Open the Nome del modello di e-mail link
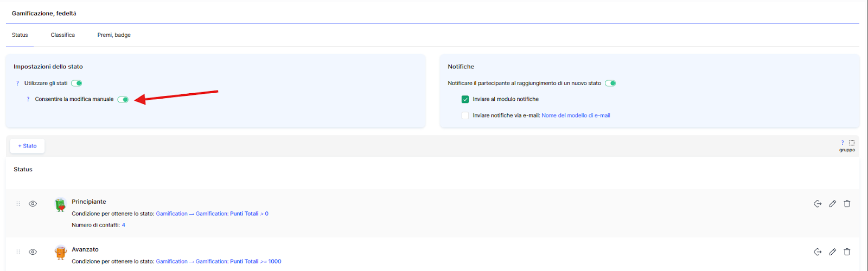868x271 pixels. tap(576, 115)
